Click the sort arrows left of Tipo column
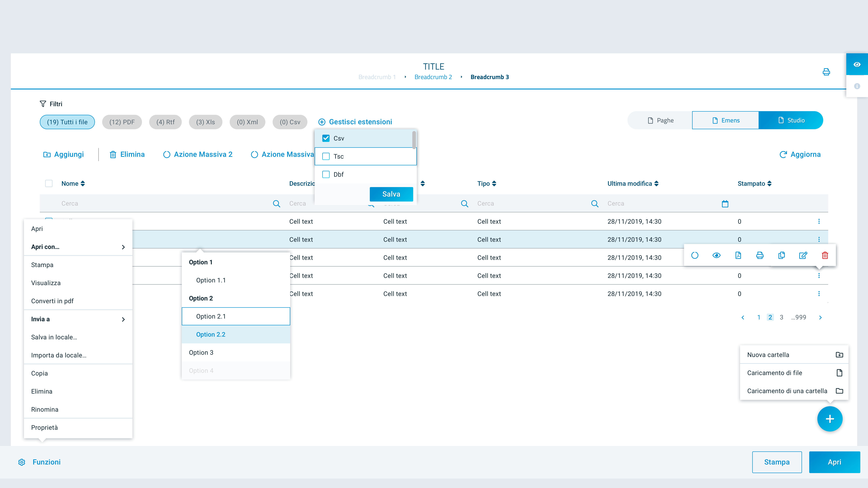Image resolution: width=868 pixels, height=488 pixels. (423, 184)
